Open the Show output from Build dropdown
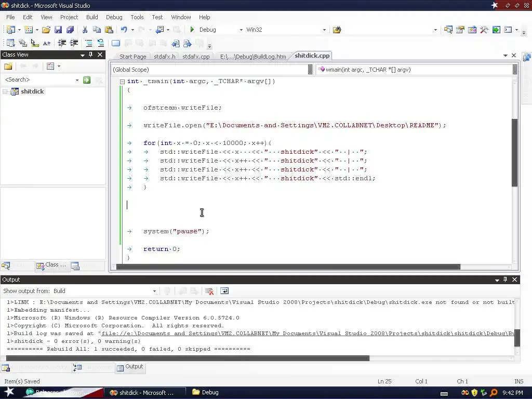Viewport: 532px width, 399px height. click(x=154, y=291)
